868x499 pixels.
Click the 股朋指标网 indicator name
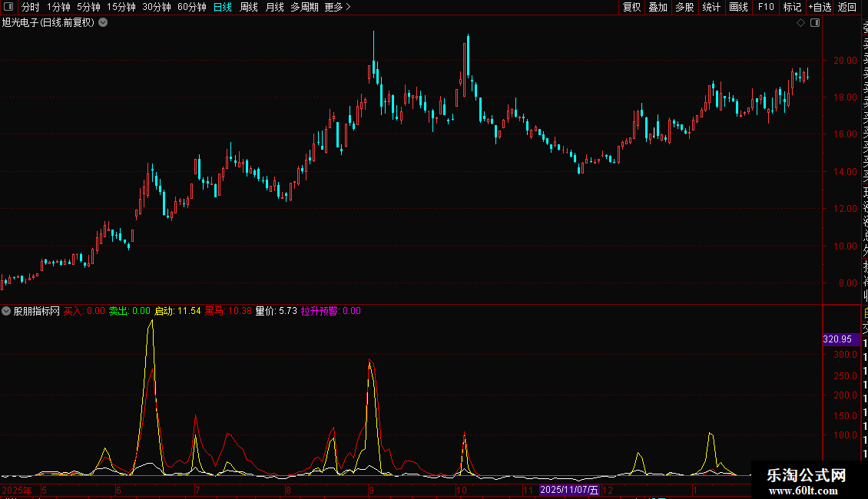click(x=37, y=311)
